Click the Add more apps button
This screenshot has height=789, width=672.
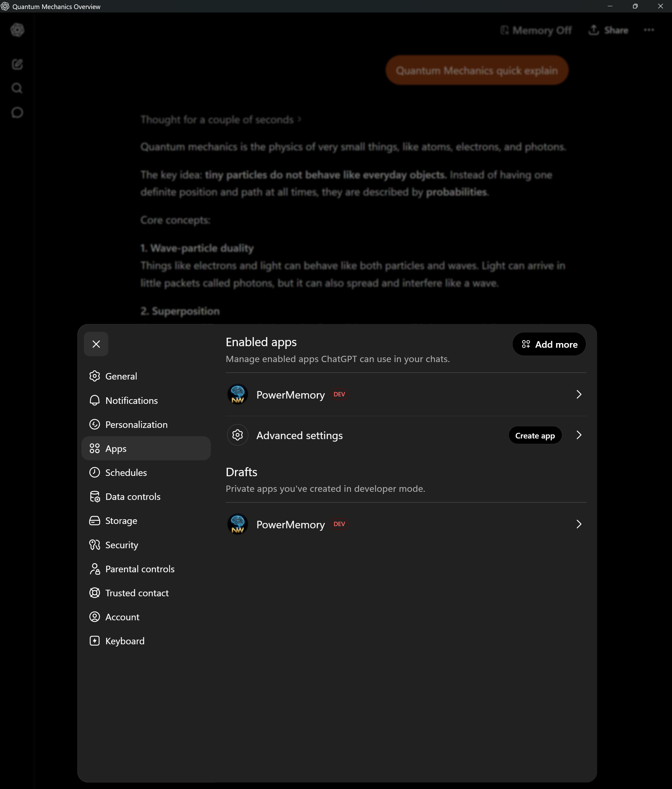click(x=549, y=344)
